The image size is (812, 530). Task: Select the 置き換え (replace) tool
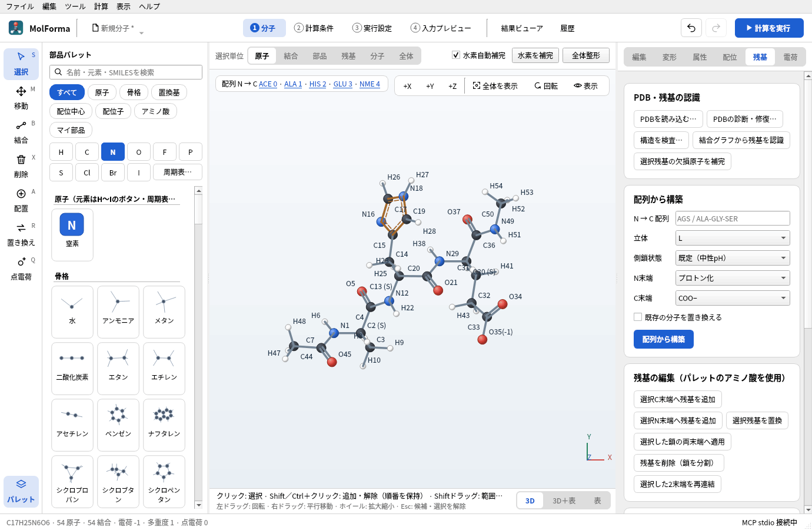click(x=21, y=234)
